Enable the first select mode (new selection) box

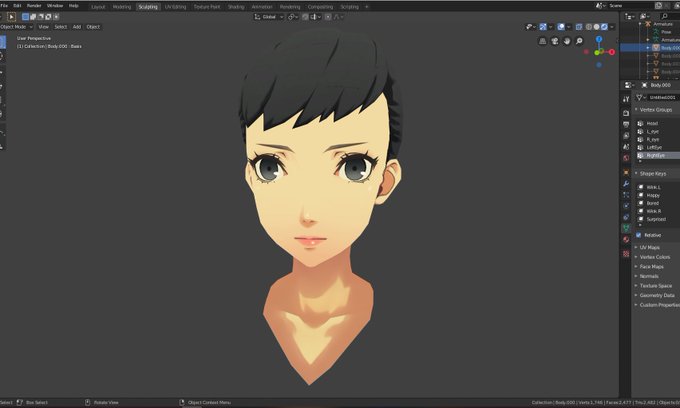point(26,17)
